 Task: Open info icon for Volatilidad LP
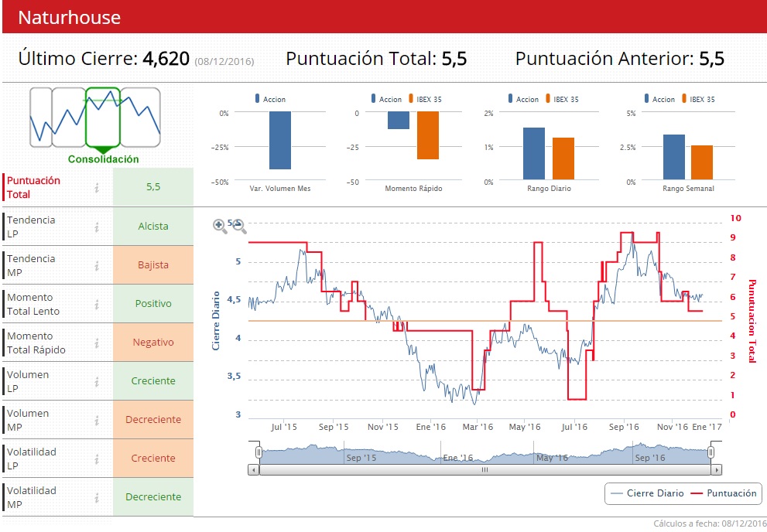97,459
